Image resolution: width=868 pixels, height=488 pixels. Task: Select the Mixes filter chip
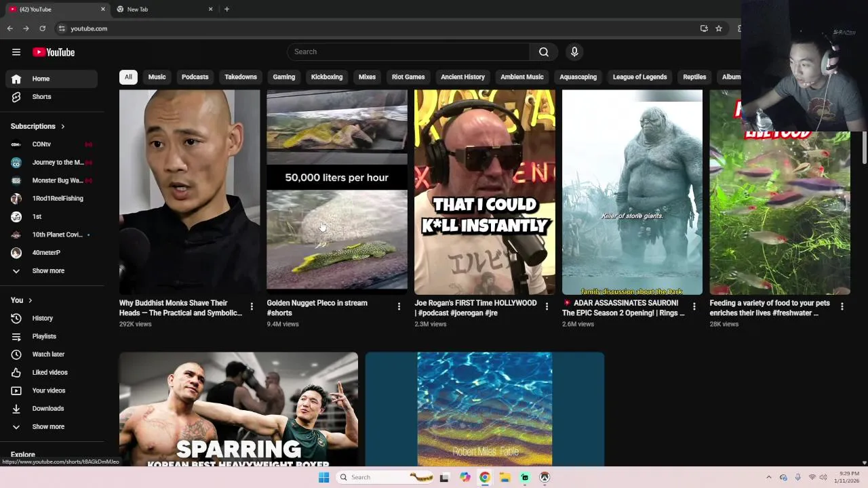367,77
